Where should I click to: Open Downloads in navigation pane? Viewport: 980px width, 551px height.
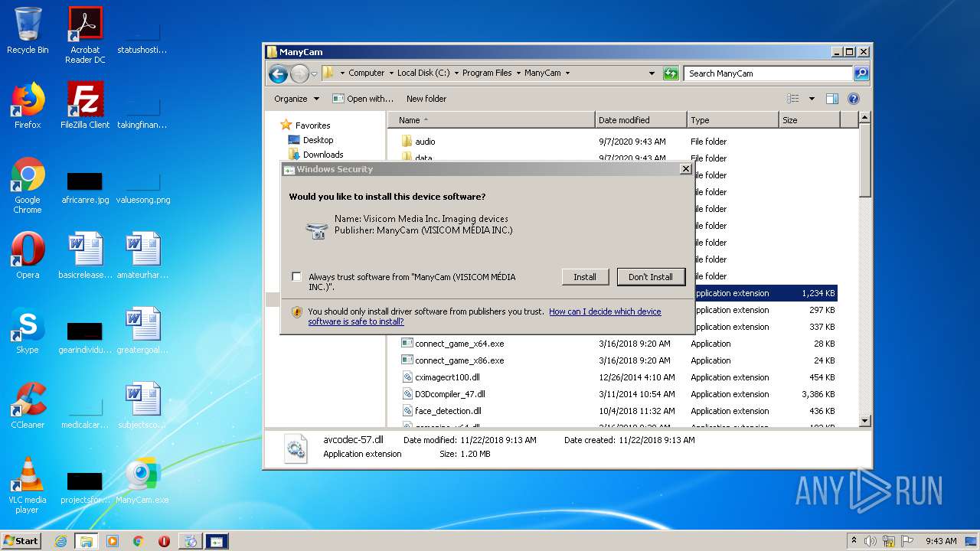323,155
